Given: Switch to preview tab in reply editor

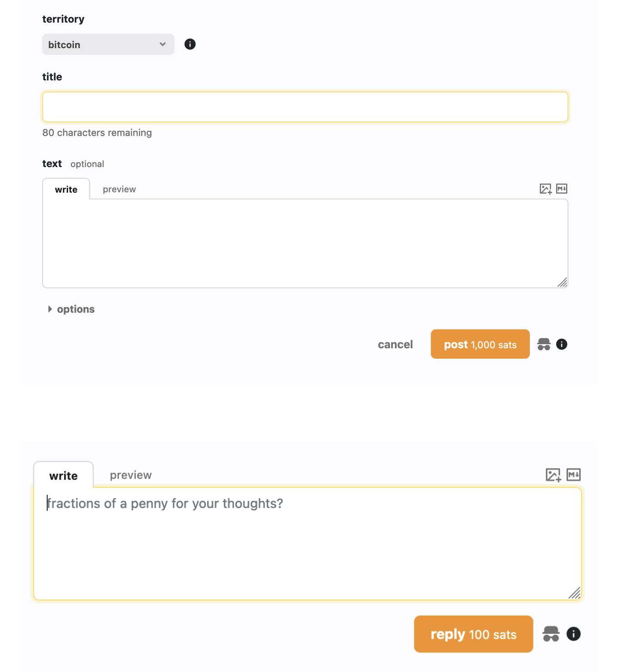Looking at the screenshot, I should pyautogui.click(x=131, y=475).
